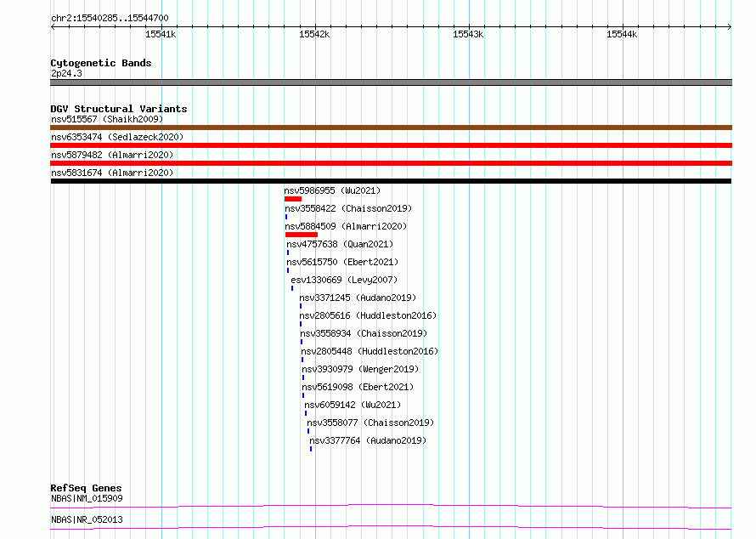Open nsv4757638 (Quan2021) variant label
This screenshot has width=756, height=539.
click(x=340, y=244)
